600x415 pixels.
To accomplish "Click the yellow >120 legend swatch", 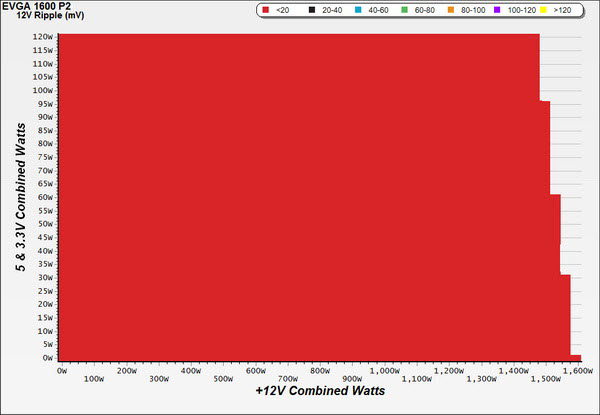I will pos(543,10).
